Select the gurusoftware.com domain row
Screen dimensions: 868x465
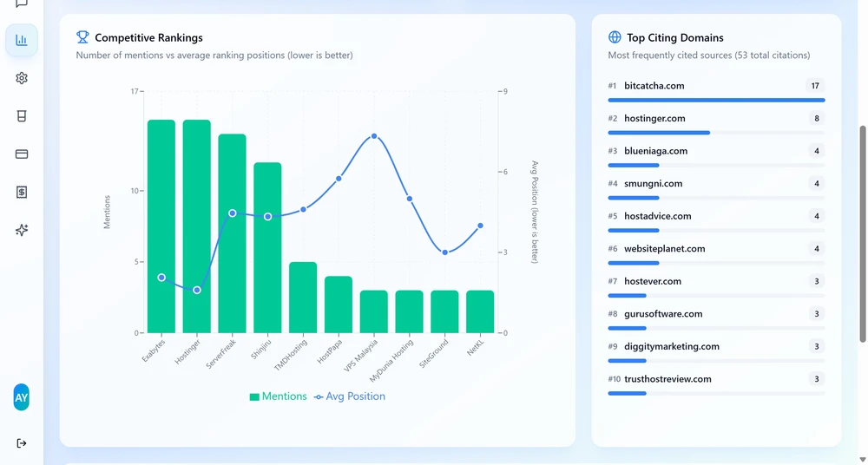pos(716,319)
